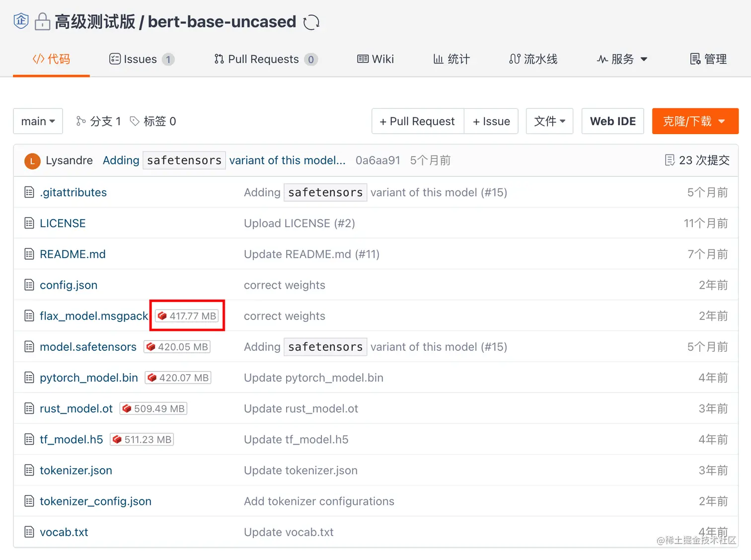Open the main branch selector dropdown
Viewport: 751px width, 560px height.
pos(38,121)
